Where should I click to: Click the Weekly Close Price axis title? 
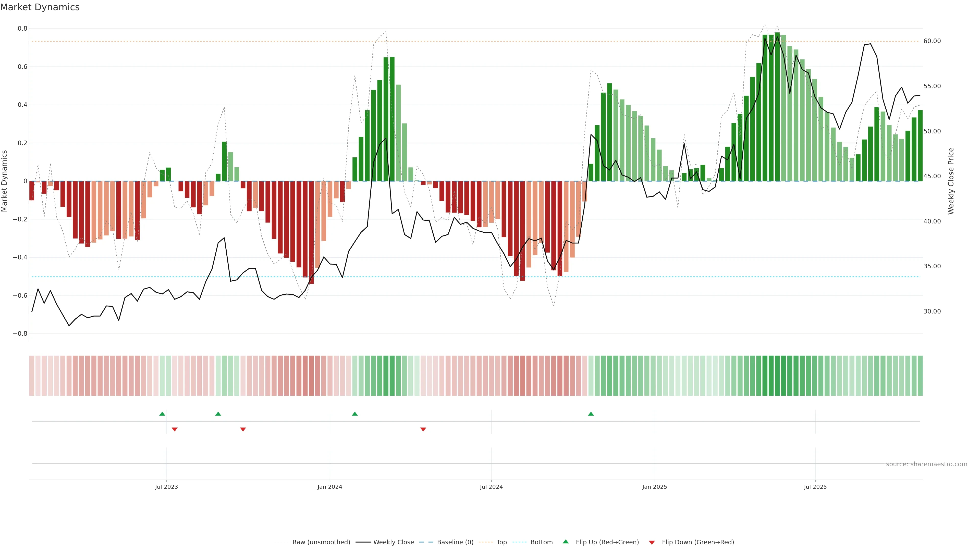951,181
